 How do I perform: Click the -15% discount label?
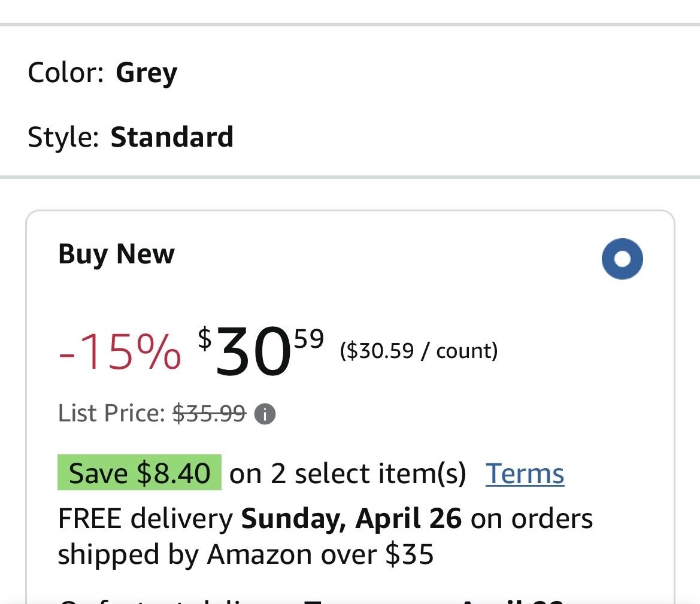[x=120, y=351]
